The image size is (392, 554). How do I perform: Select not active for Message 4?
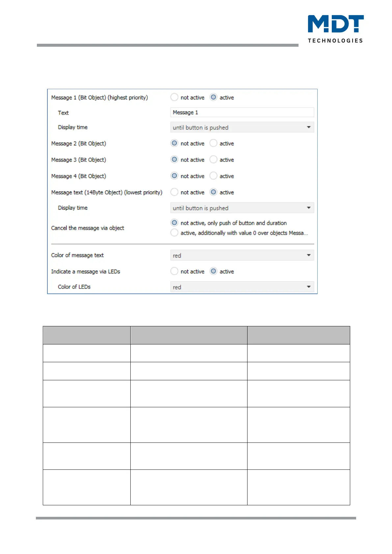point(174,176)
